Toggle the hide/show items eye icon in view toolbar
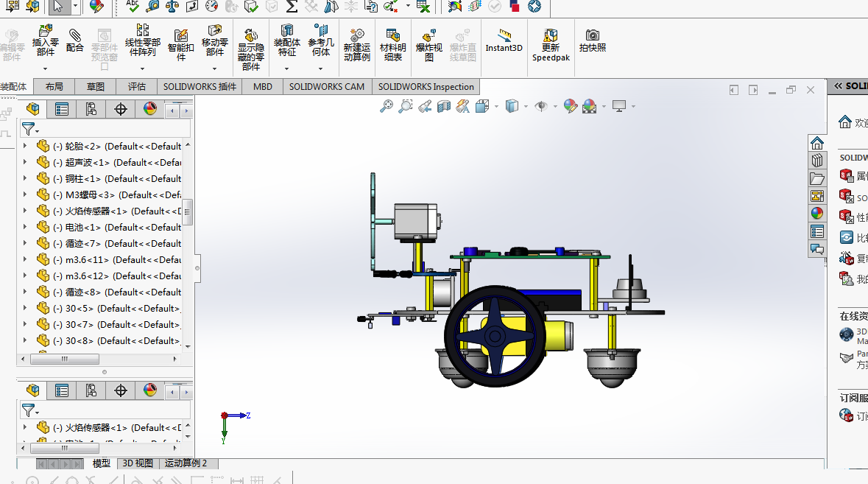Viewport: 868px width, 484px height. (541, 106)
